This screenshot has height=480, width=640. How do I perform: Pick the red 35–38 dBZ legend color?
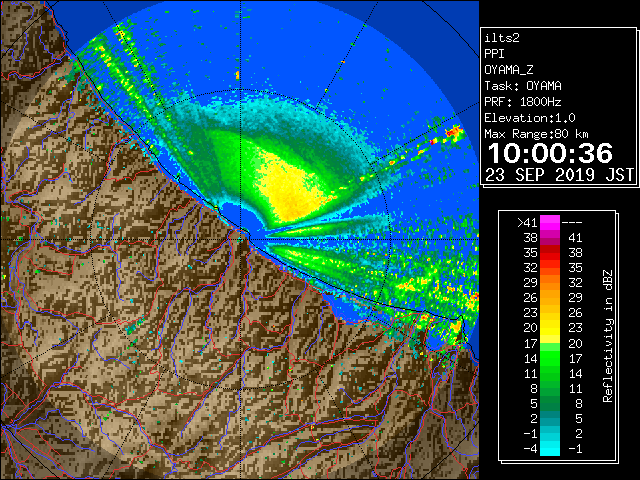(550, 253)
